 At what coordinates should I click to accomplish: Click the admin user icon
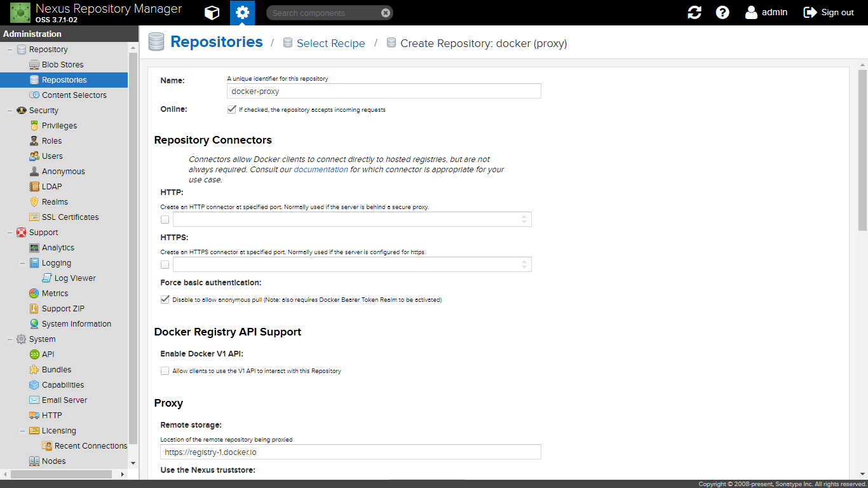coord(752,12)
